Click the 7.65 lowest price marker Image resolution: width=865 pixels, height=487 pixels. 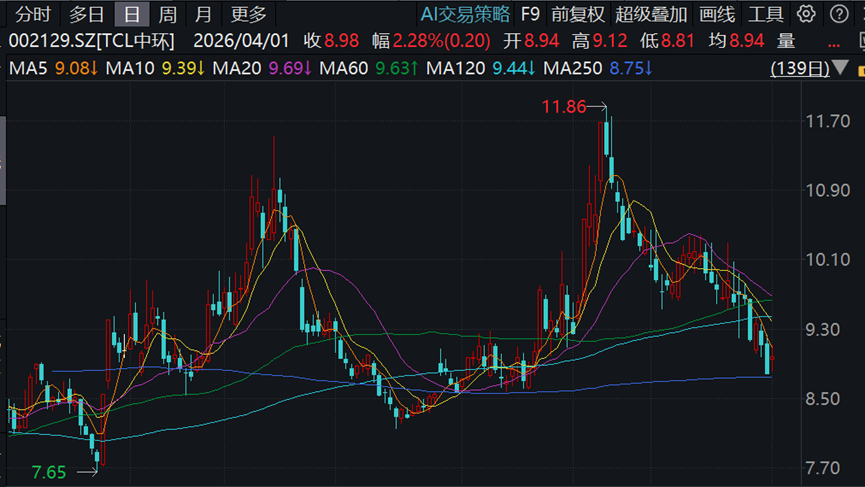tap(49, 472)
